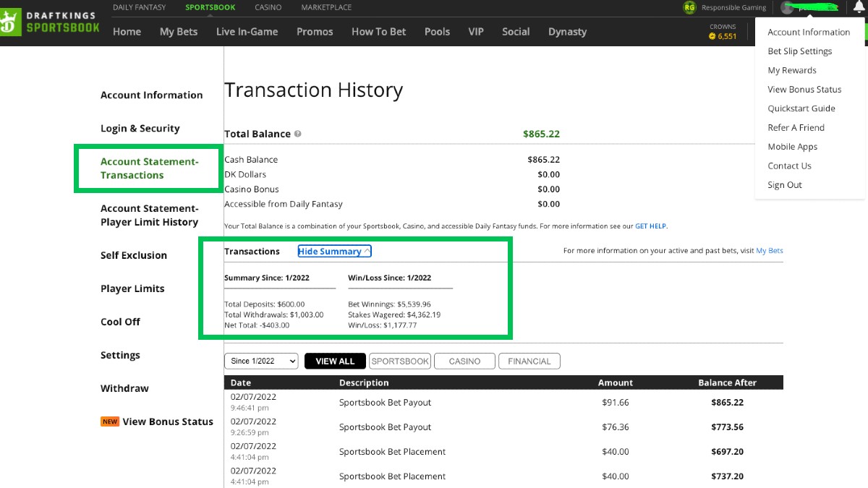Click the Balance After column header
Screen dimensions: 868x488
coord(727,382)
